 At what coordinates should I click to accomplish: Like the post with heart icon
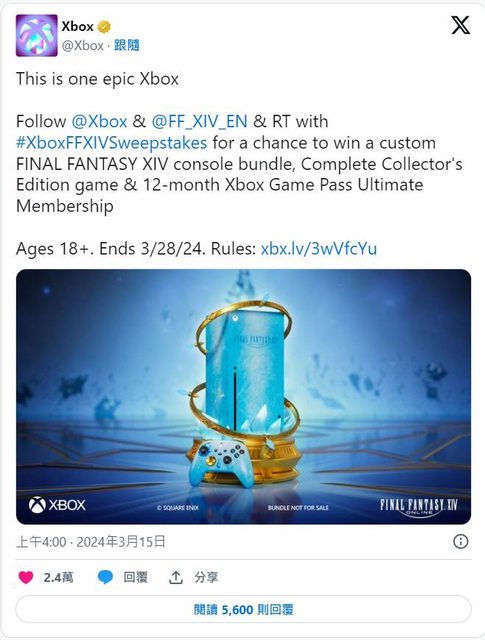tap(26, 577)
